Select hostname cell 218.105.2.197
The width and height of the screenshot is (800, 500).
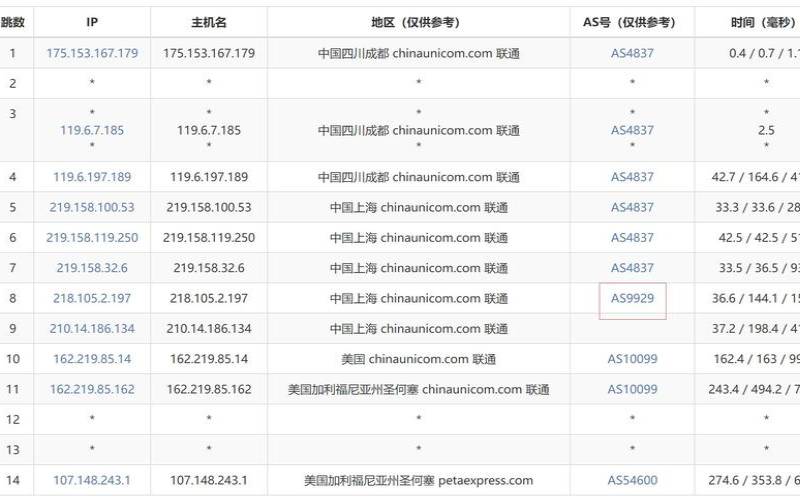coord(209,298)
